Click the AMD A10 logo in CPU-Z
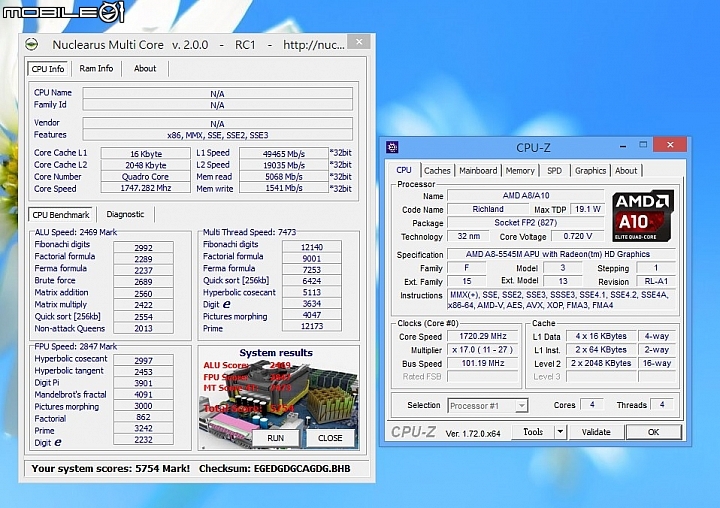The image size is (720, 508). coord(643,216)
